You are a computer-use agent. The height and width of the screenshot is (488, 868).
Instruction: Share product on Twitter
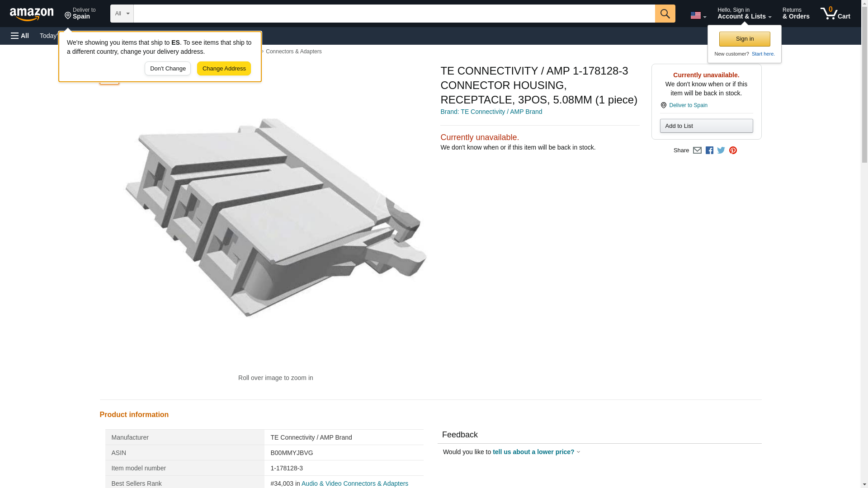pyautogui.click(x=721, y=150)
